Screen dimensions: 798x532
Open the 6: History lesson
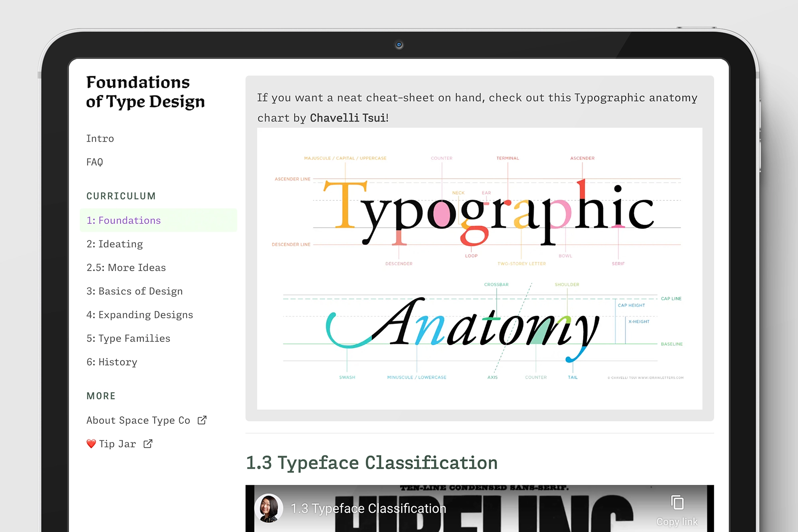(x=112, y=362)
